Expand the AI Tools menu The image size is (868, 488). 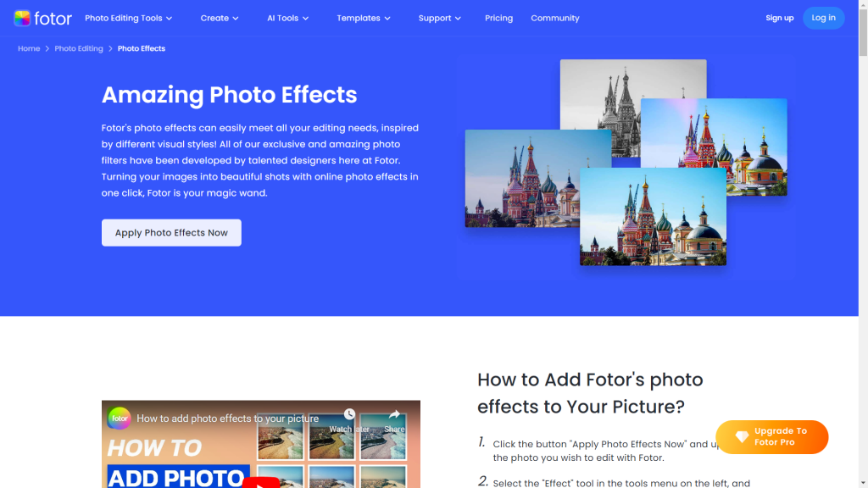click(x=287, y=18)
